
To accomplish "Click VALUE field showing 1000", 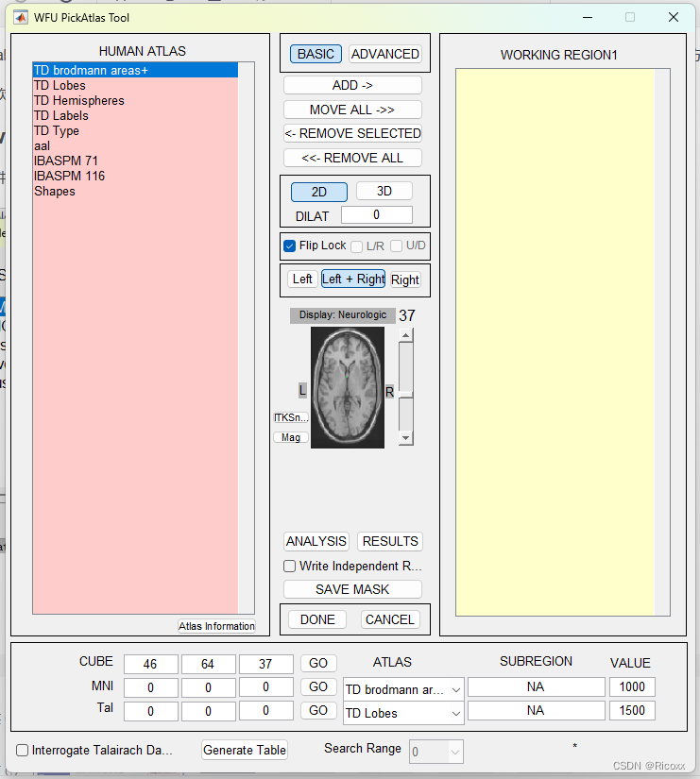I will [632, 686].
